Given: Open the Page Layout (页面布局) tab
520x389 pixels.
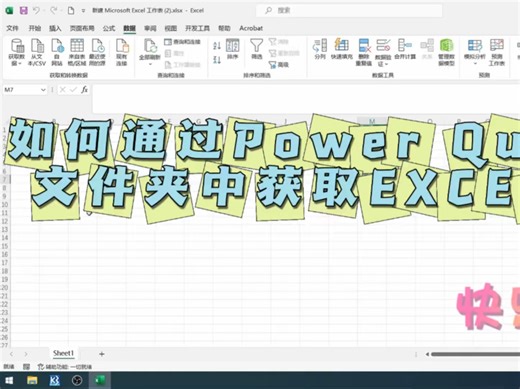Looking at the screenshot, I should 82,28.
